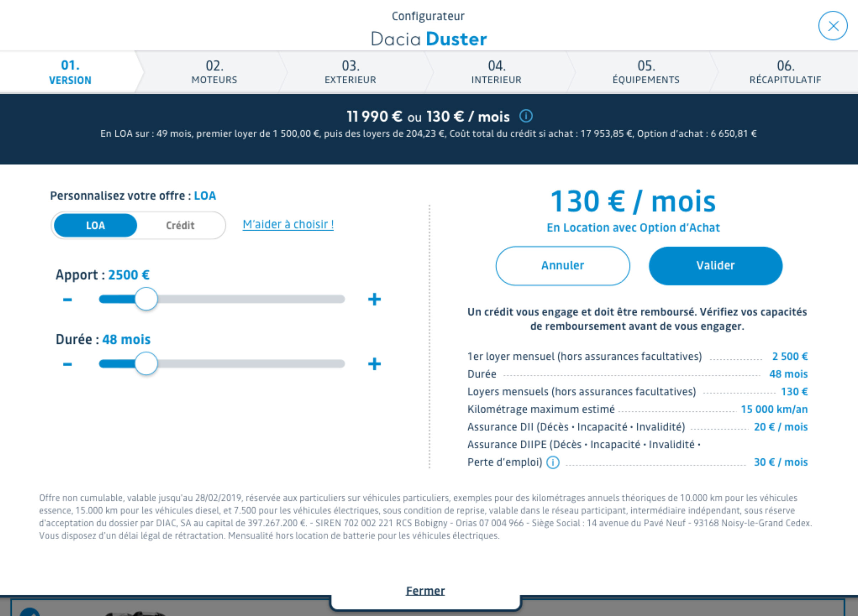The image size is (858, 616).
Task: Select the LOA financing option
Action: point(95,226)
